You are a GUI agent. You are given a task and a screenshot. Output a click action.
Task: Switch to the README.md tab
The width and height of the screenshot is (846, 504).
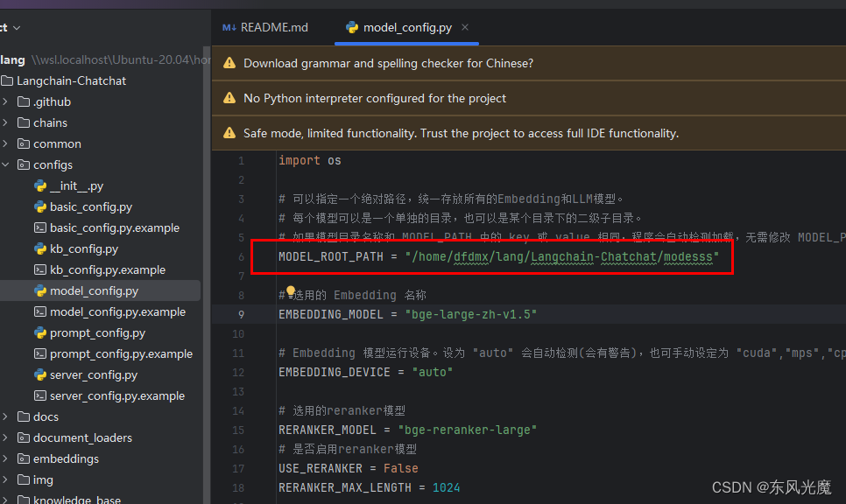[264, 27]
